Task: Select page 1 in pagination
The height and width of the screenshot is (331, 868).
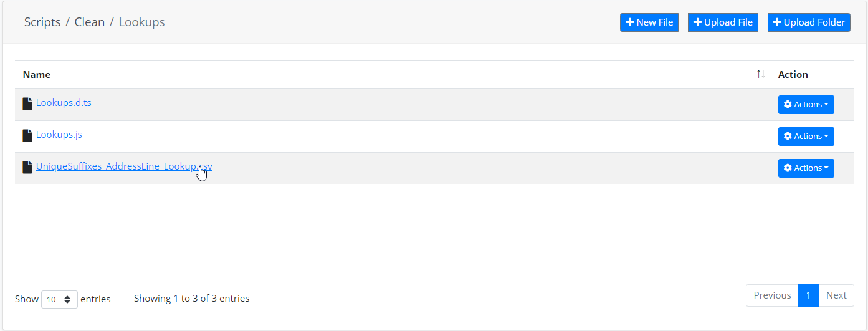Action: click(x=808, y=295)
